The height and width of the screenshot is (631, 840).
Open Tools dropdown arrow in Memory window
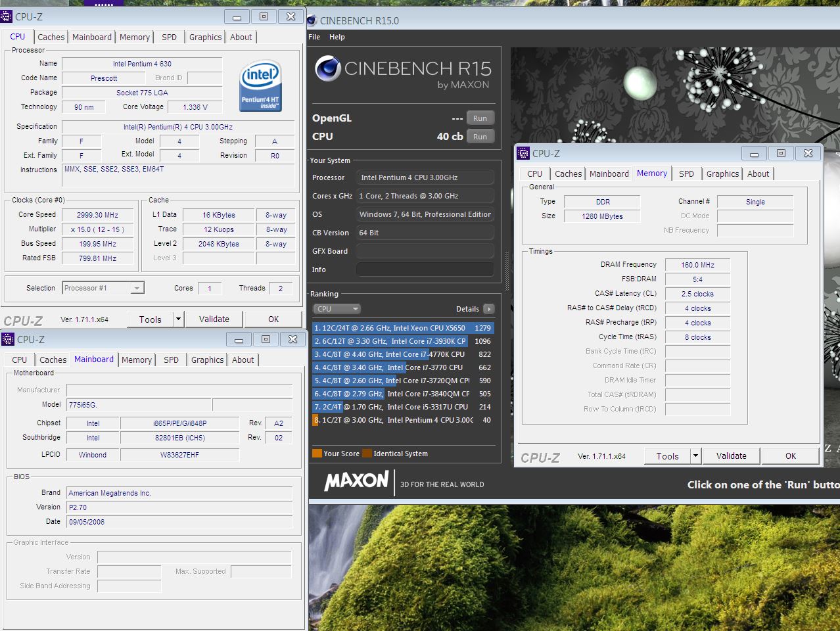[695, 456]
